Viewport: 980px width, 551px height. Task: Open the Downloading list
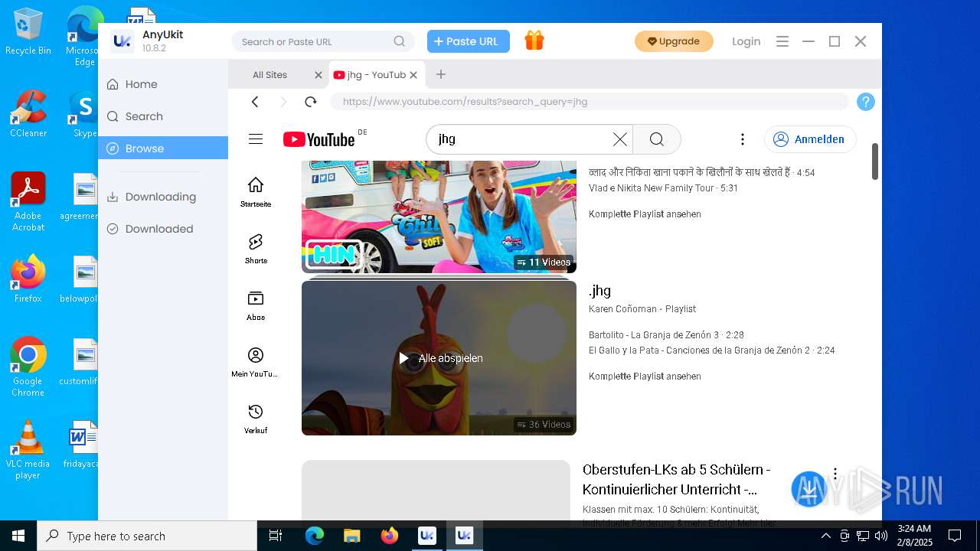coord(163,197)
